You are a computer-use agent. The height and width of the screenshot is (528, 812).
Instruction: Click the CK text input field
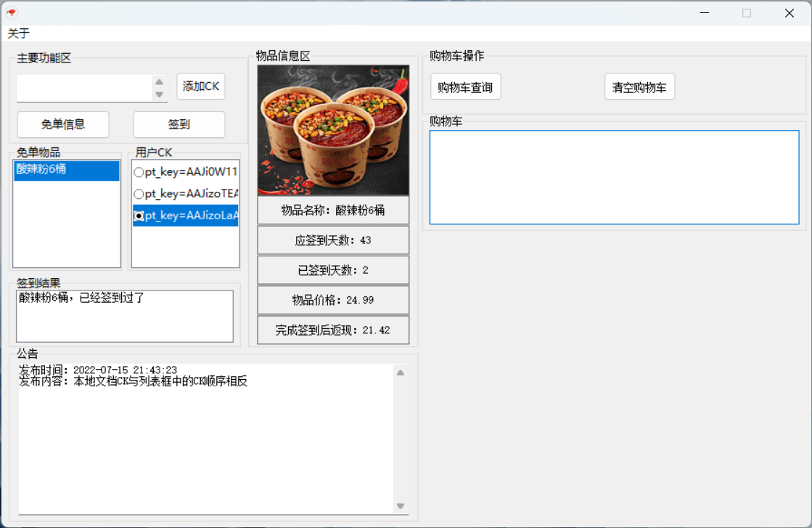pos(83,88)
